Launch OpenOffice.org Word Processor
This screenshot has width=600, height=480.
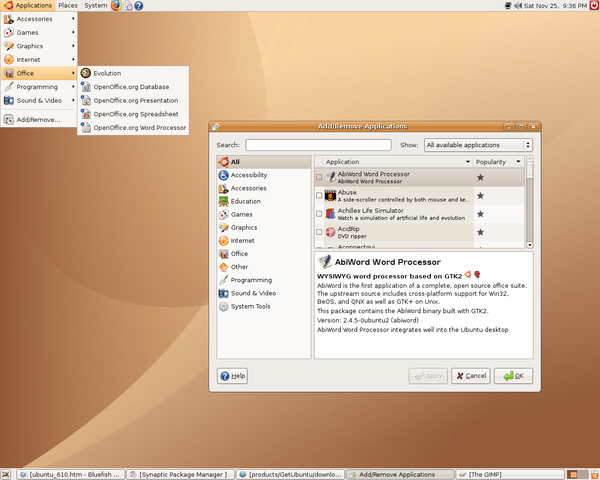coord(133,127)
